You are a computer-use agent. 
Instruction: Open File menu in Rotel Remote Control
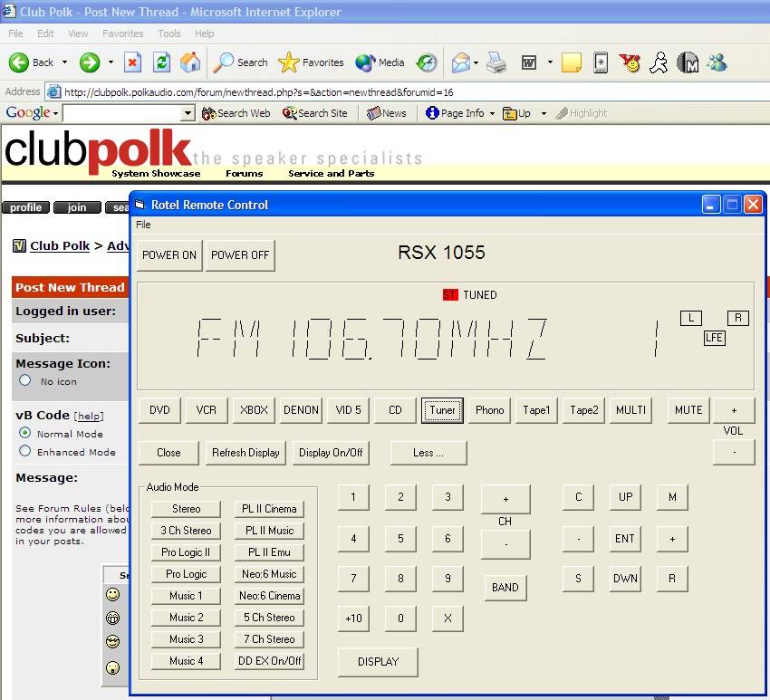pyautogui.click(x=143, y=225)
